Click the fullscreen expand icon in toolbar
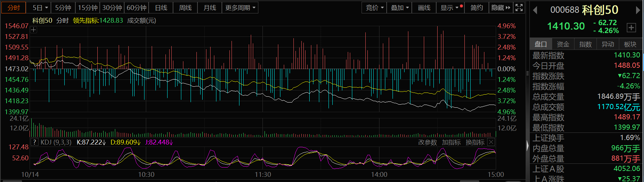Screen dimensions: 644x182 tap(519, 8)
